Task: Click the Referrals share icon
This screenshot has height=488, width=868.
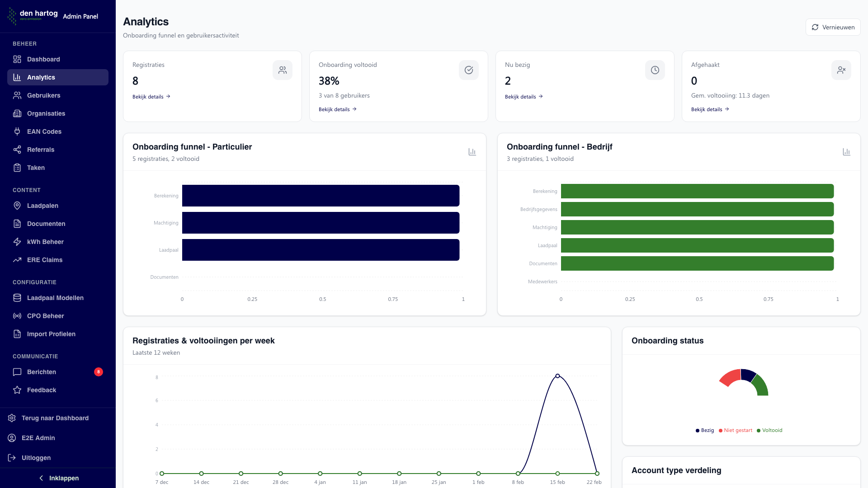Action: coord(17,150)
